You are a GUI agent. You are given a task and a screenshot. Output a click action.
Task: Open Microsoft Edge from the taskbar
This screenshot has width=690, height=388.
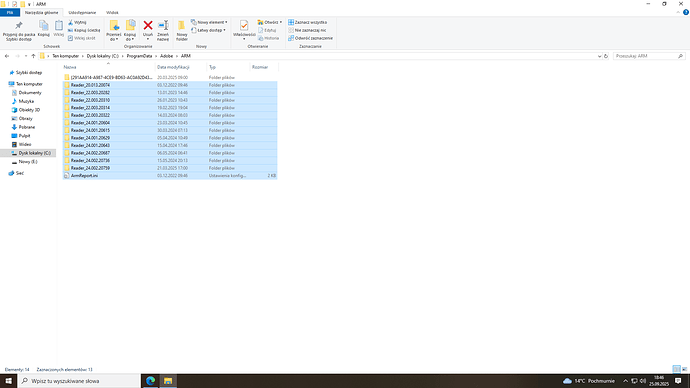pyautogui.click(x=150, y=381)
